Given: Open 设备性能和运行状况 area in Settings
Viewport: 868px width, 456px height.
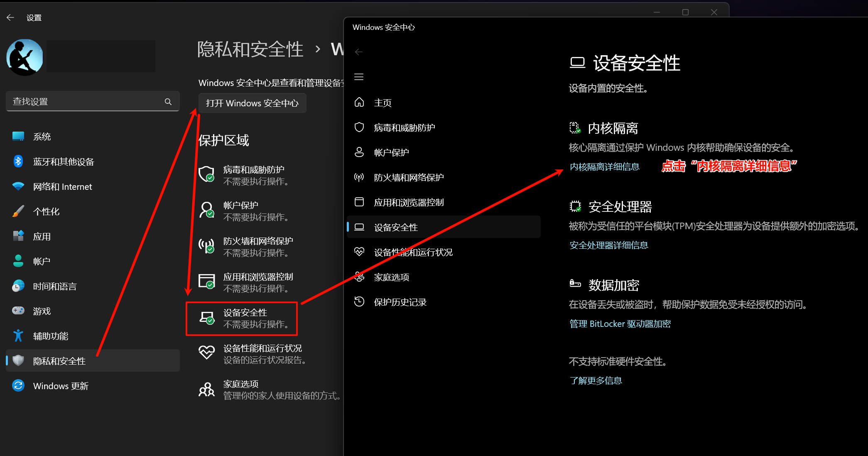Looking at the screenshot, I should (253, 354).
